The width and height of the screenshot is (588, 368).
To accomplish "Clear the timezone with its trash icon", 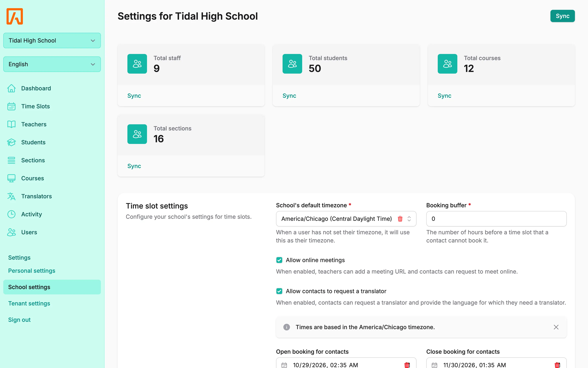I will coord(400,219).
